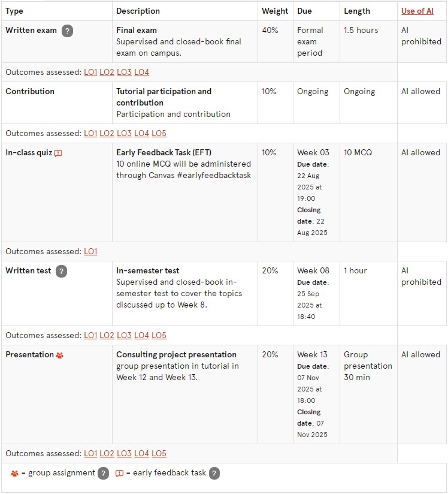The height and width of the screenshot is (494, 448).
Task: Open LO4 under Final exam outcomes
Action: 142,72
